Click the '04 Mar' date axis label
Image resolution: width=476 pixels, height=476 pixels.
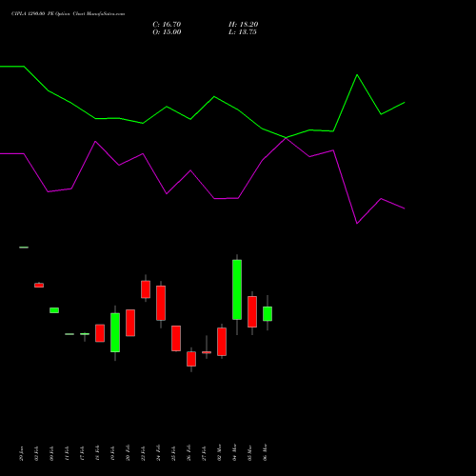pos(234,453)
